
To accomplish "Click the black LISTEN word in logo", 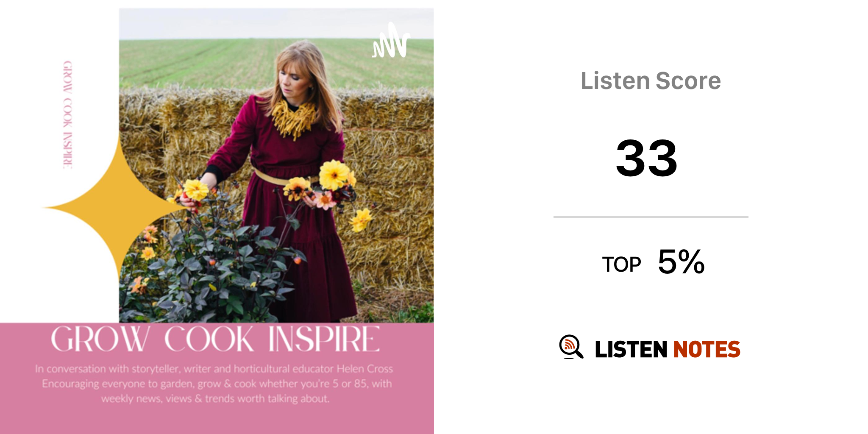I will click(631, 349).
